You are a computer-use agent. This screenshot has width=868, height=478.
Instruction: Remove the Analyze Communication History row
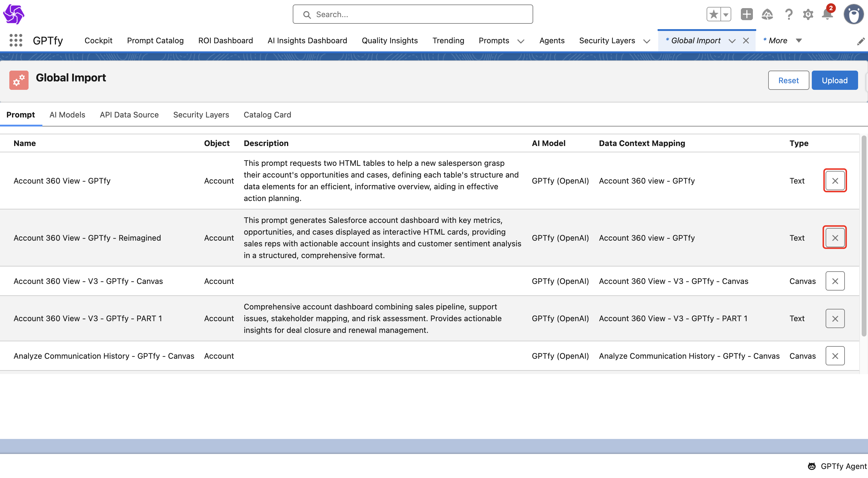coord(835,356)
